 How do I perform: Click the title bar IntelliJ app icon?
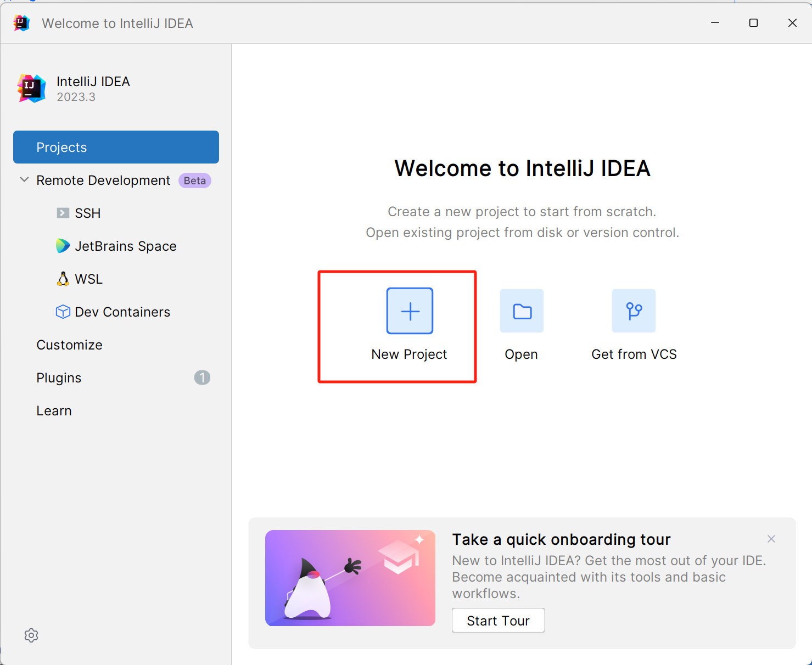click(21, 23)
